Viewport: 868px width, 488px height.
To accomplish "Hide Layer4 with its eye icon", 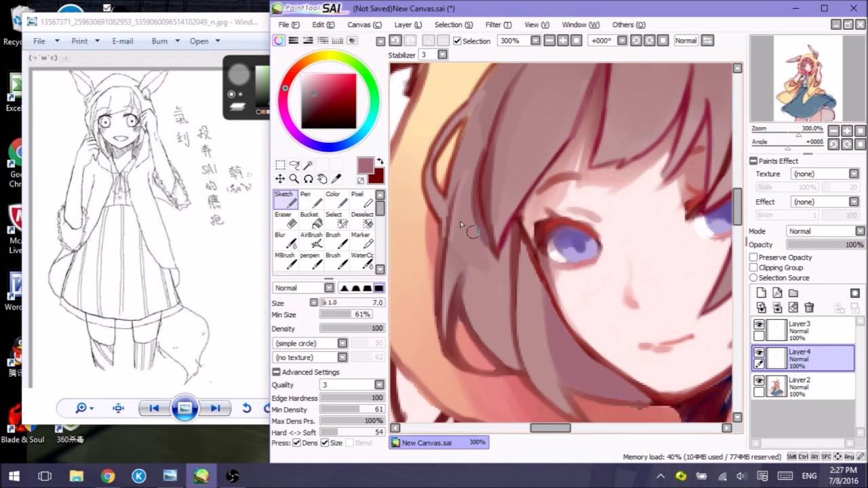I will pos(759,352).
